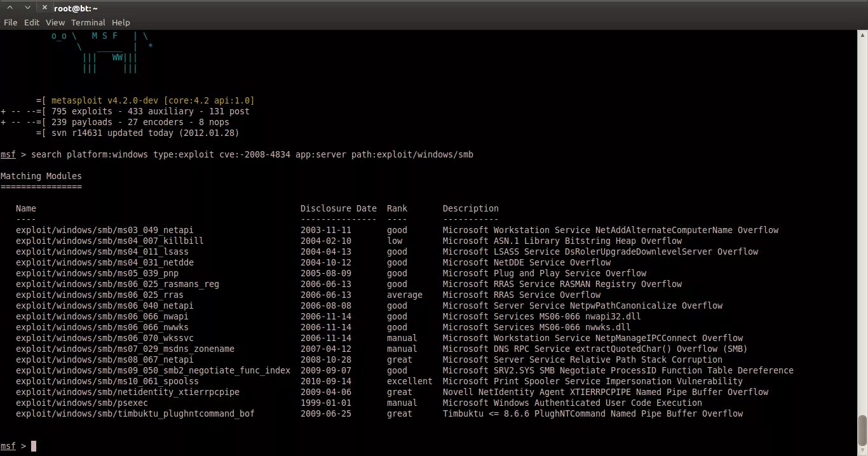Click disclosure date 2004-02-10
Image resolution: width=868 pixels, height=456 pixels.
pyautogui.click(x=326, y=241)
